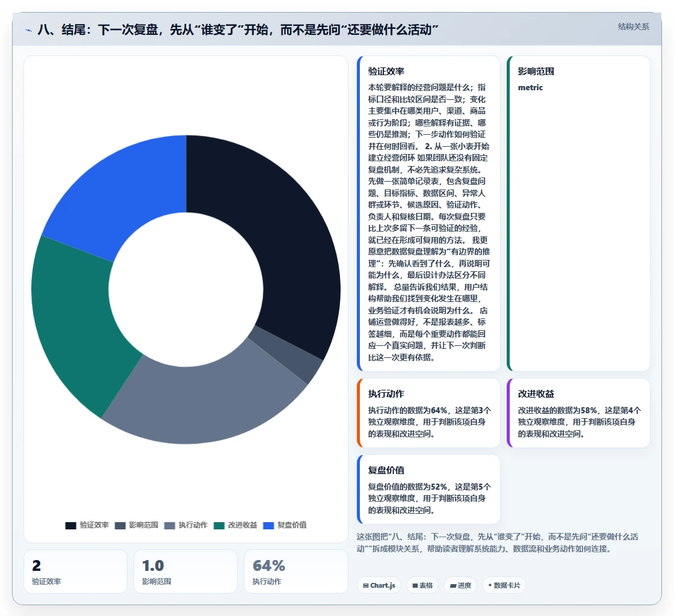Click 验证效率 label under stat 2
This screenshot has width=674, height=616.
[46, 582]
